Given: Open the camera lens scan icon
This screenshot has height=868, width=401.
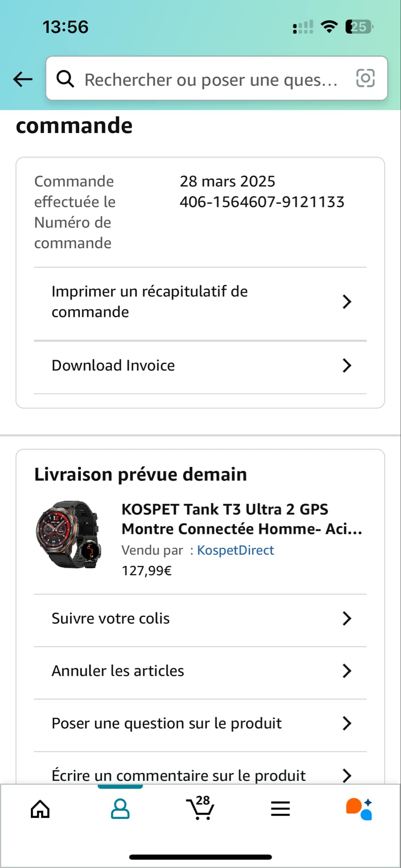Looking at the screenshot, I should [365, 78].
